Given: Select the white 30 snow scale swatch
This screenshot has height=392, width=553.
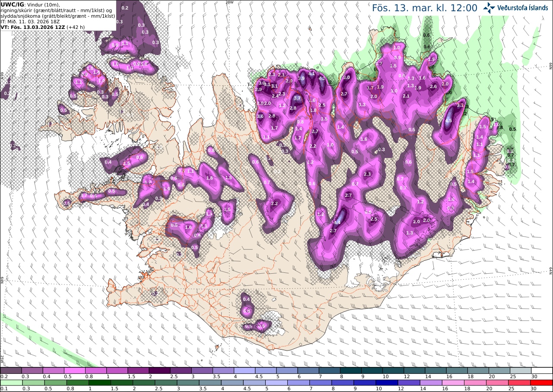Looking at the screenshot, I should click(542, 370).
